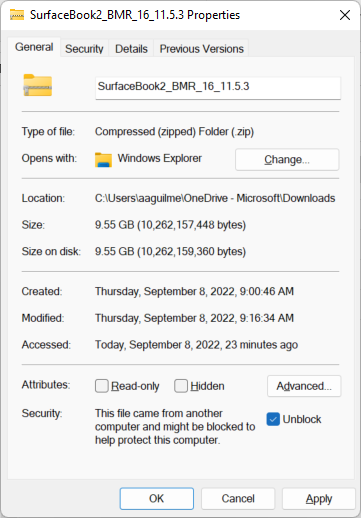361x518 pixels.
Task: Toggle the Hidden attribute checkbox
Action: (181, 386)
